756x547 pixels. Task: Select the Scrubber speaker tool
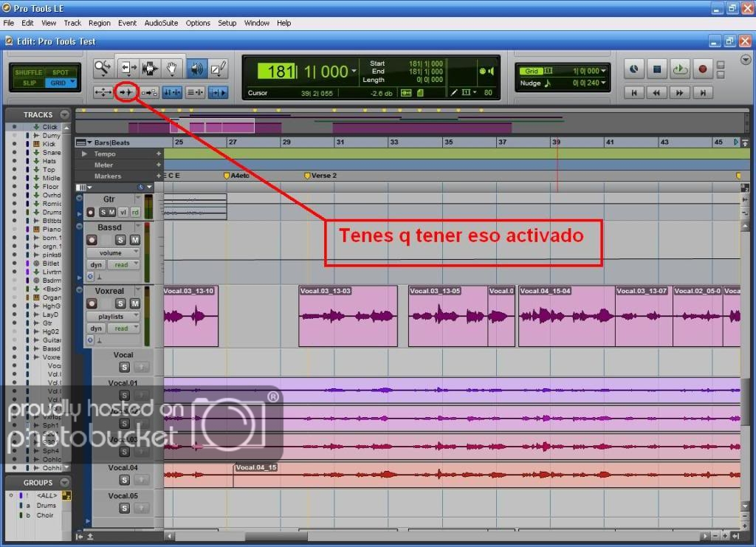tap(196, 69)
